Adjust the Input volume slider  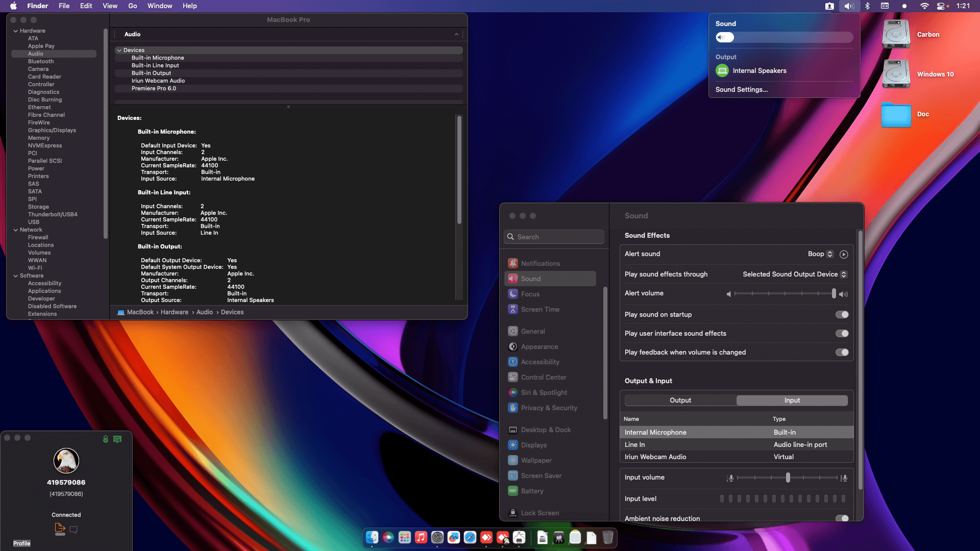click(x=788, y=478)
